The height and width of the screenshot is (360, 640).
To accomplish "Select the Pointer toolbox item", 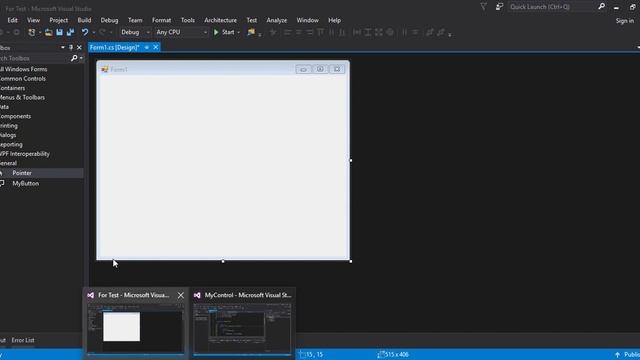I will 42,173.
